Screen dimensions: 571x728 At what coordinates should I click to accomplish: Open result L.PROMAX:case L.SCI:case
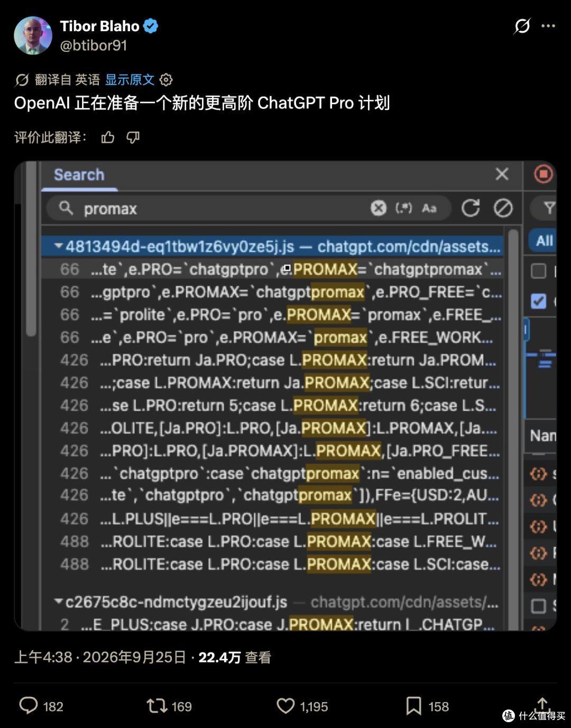[x=273, y=565]
